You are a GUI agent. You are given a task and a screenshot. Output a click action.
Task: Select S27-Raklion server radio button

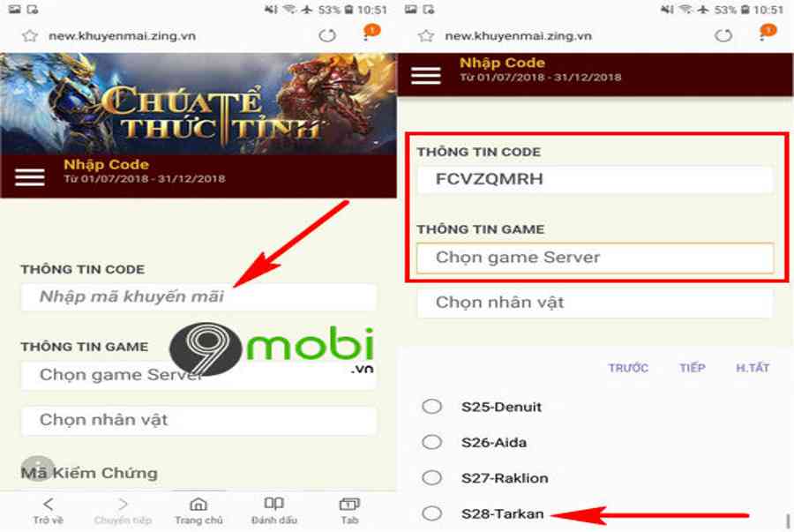(432, 477)
